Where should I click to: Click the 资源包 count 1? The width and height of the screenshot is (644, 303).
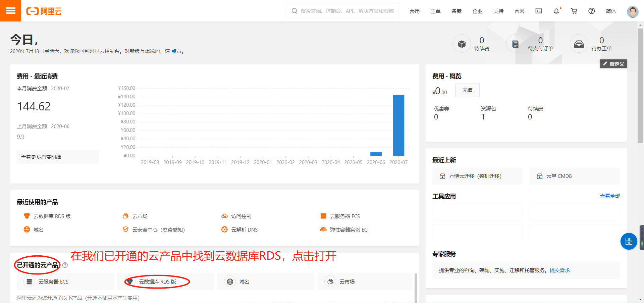pyautogui.click(x=483, y=117)
